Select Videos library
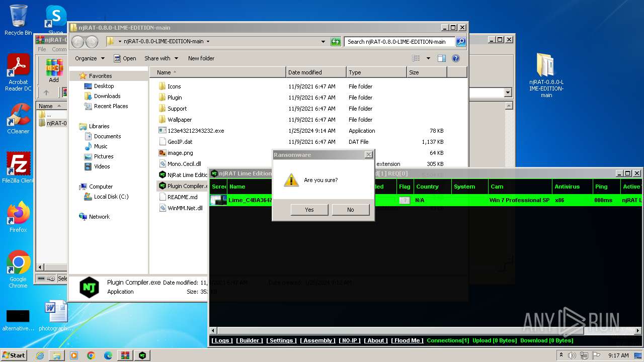644x362 pixels. pos(102,166)
